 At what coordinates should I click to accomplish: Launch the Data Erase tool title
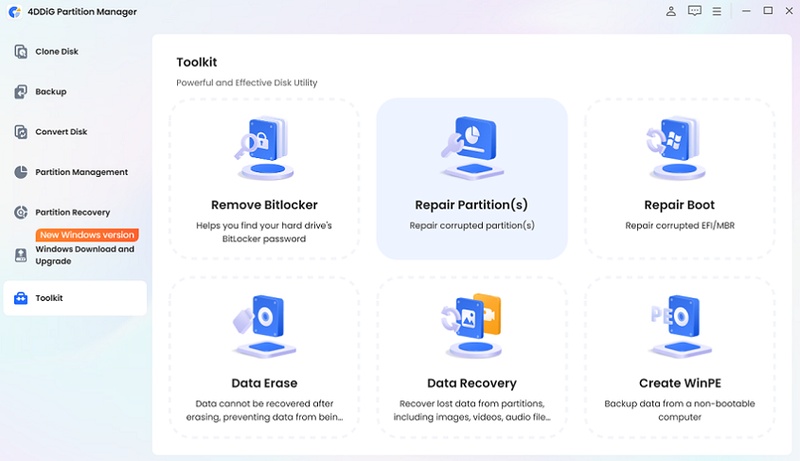tap(264, 383)
